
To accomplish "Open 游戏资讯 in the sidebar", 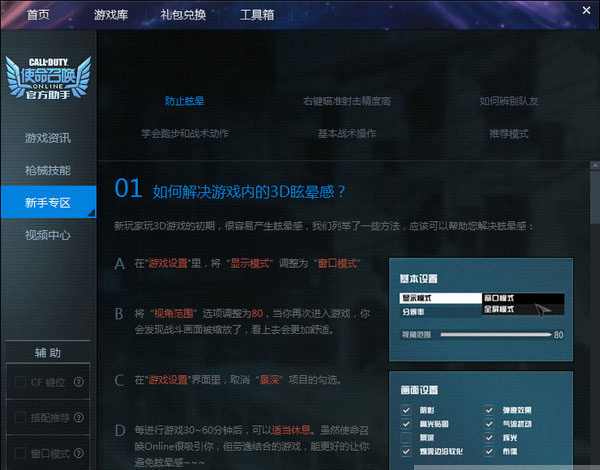I will pos(48,138).
